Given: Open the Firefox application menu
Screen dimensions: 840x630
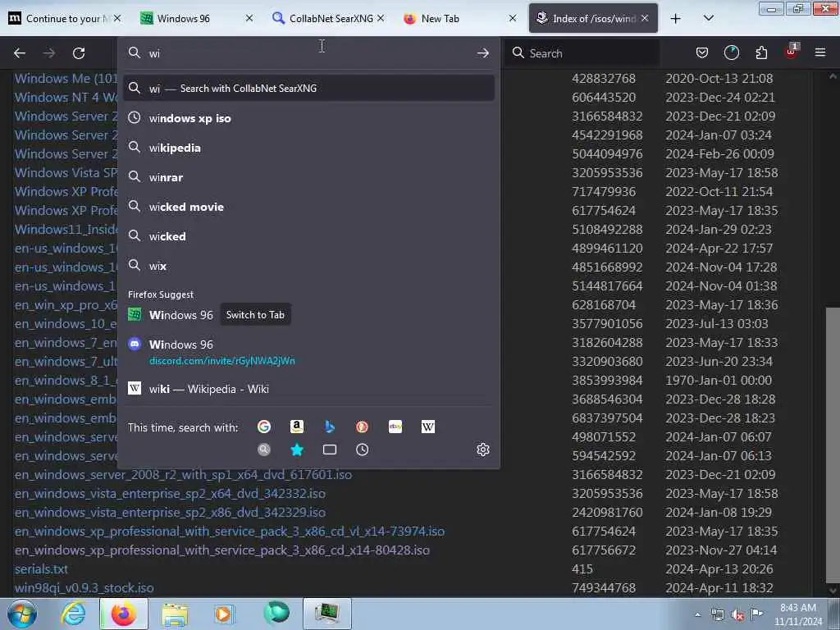Looking at the screenshot, I should pos(820,52).
